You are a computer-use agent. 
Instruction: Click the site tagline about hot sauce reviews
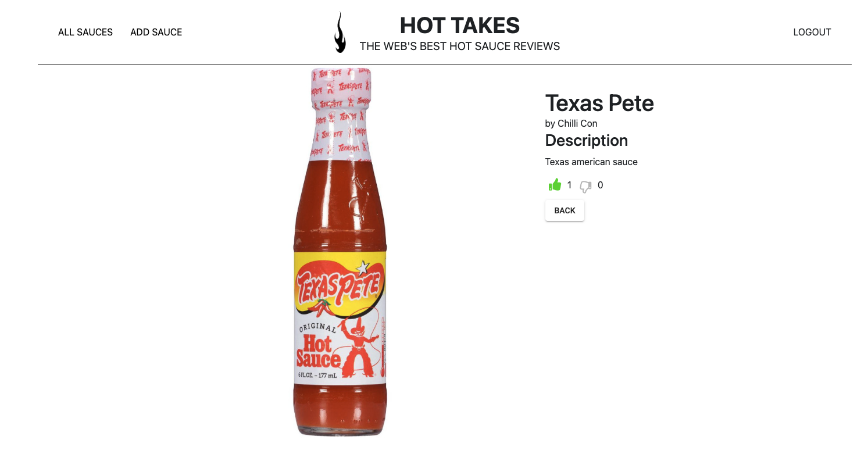click(x=460, y=46)
